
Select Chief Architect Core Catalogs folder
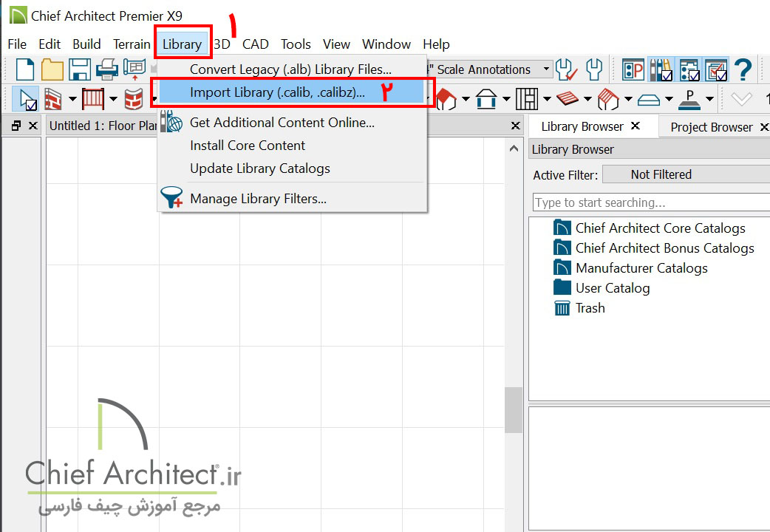[x=660, y=228]
